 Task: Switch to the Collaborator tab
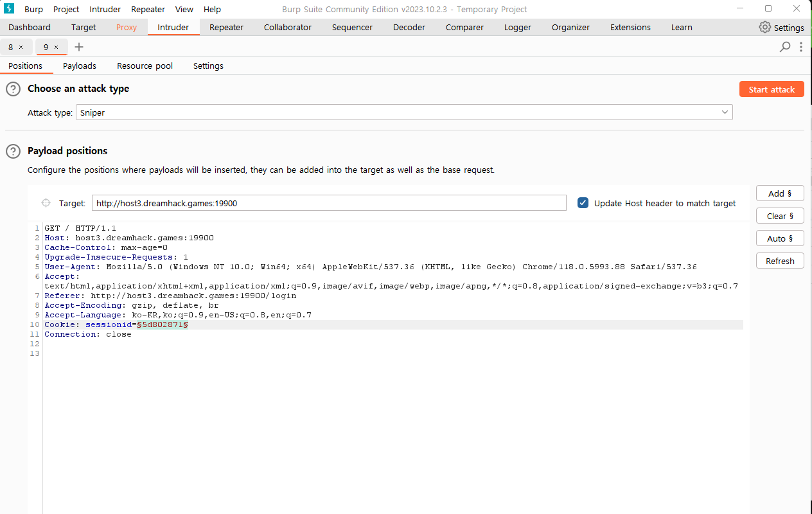pos(288,27)
